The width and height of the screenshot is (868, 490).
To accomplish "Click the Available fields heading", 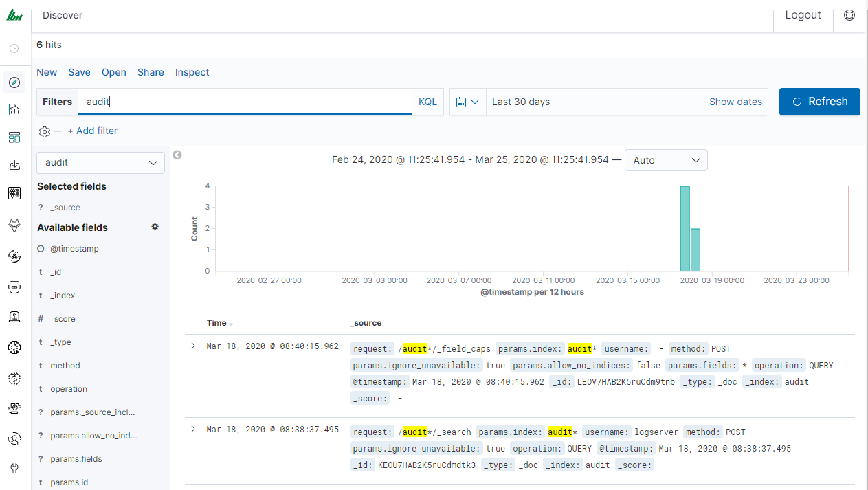I will point(72,227).
